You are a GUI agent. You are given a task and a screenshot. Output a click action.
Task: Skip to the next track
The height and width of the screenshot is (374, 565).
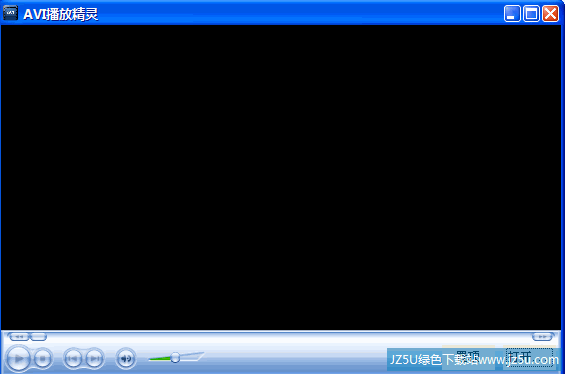(x=94, y=359)
